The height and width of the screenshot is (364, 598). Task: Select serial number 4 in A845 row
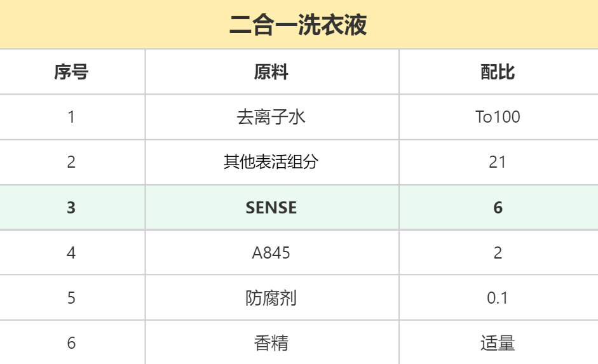pyautogui.click(x=71, y=253)
